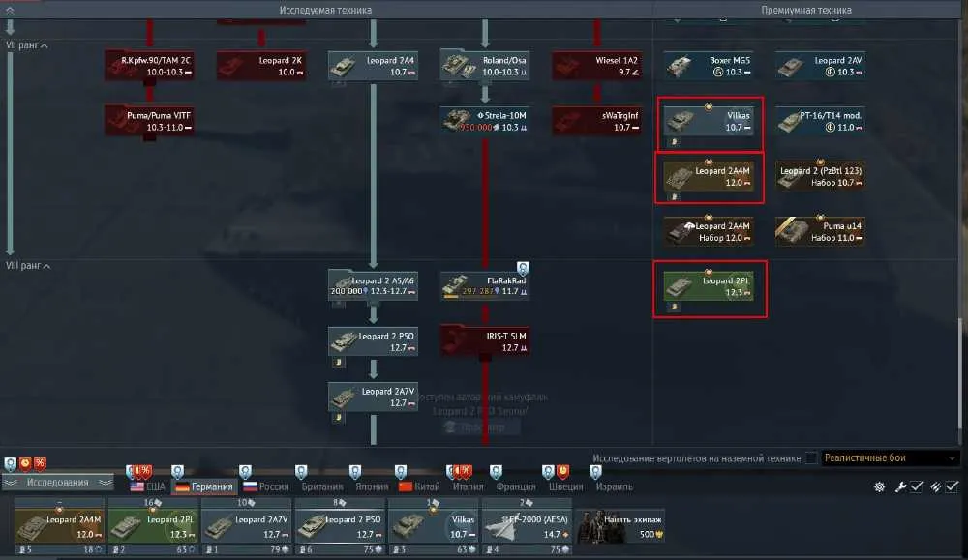Expand the Исследования panel toggle
Image resolution: width=968 pixels, height=560 pixels.
57,483
